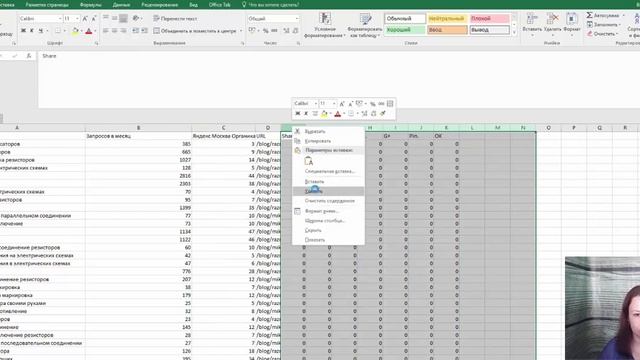Select column P header
This screenshot has width=640, height=360.
[573, 128]
